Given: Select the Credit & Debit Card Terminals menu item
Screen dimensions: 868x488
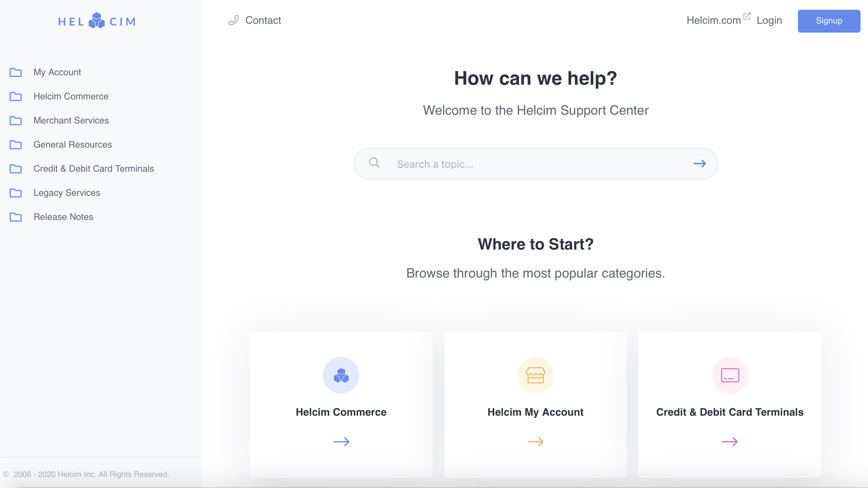Looking at the screenshot, I should 94,169.
